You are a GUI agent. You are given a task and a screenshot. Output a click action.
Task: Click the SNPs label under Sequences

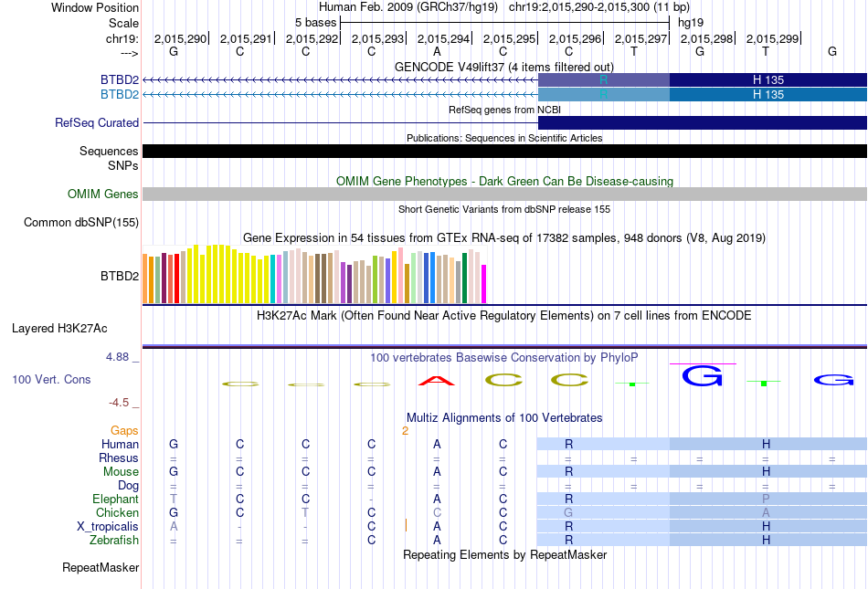click(x=123, y=165)
